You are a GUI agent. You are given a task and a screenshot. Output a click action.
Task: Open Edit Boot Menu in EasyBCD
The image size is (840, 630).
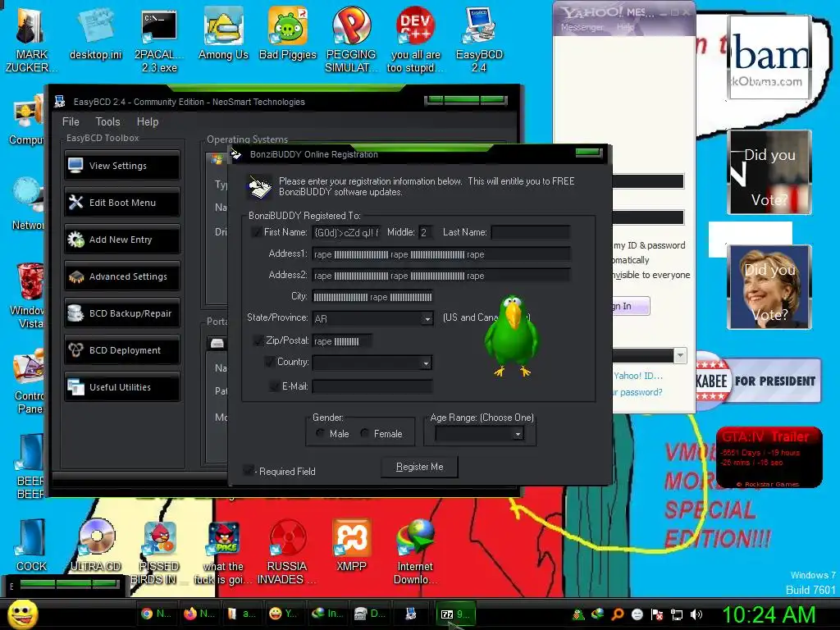click(x=122, y=203)
